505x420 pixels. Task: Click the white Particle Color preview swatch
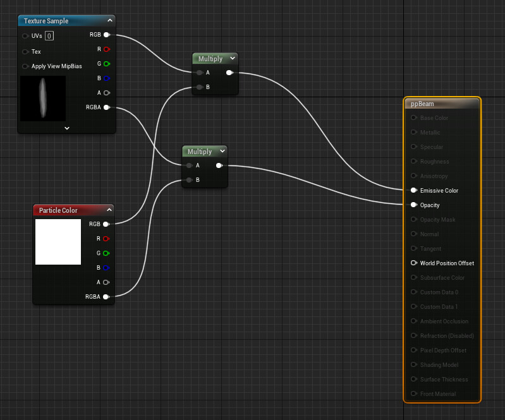click(58, 242)
